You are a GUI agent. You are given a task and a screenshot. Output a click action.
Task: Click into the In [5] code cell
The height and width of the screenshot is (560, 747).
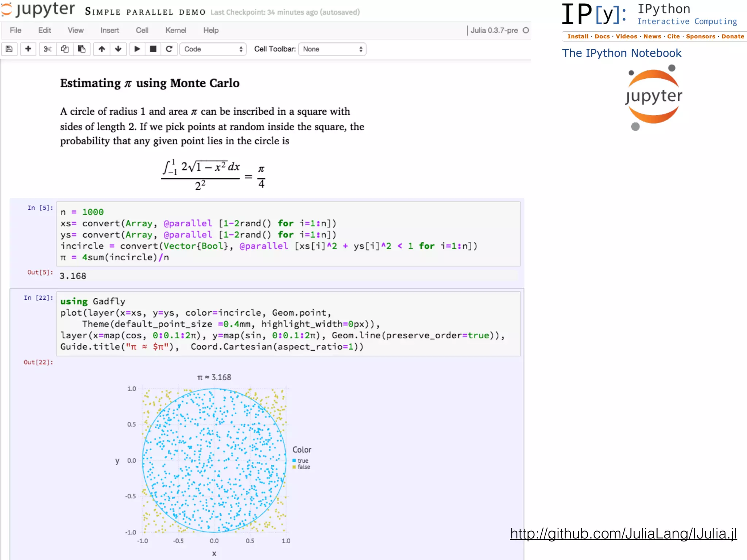pos(288,234)
